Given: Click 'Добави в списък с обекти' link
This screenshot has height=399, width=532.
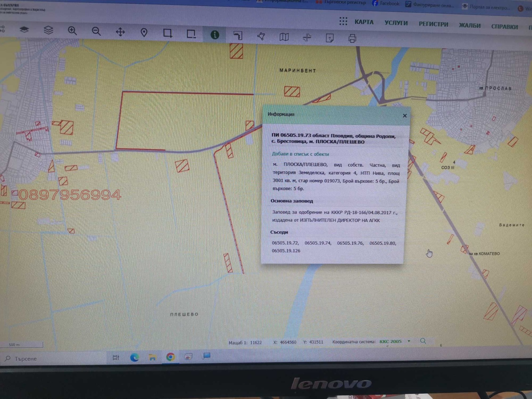Looking at the screenshot, I should (300, 154).
